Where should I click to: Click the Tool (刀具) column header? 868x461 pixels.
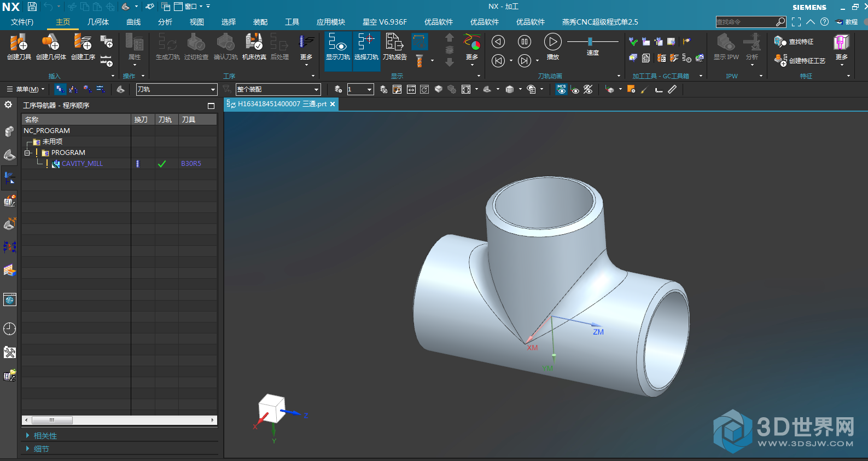(197, 119)
